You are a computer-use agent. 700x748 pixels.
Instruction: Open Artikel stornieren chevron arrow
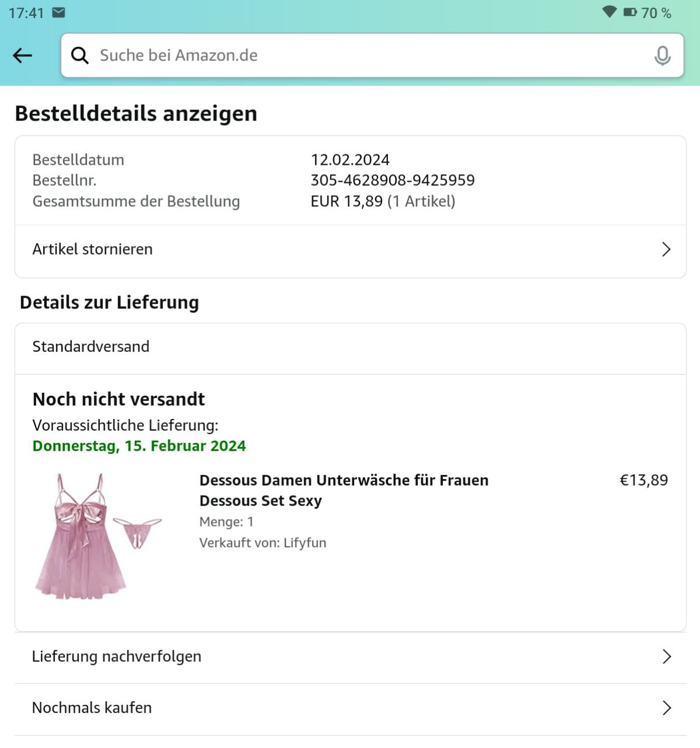tap(666, 250)
